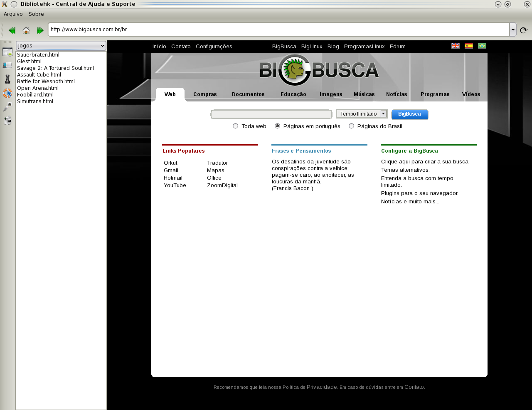
Task: Switch to the Músicas tab
Action: point(364,94)
